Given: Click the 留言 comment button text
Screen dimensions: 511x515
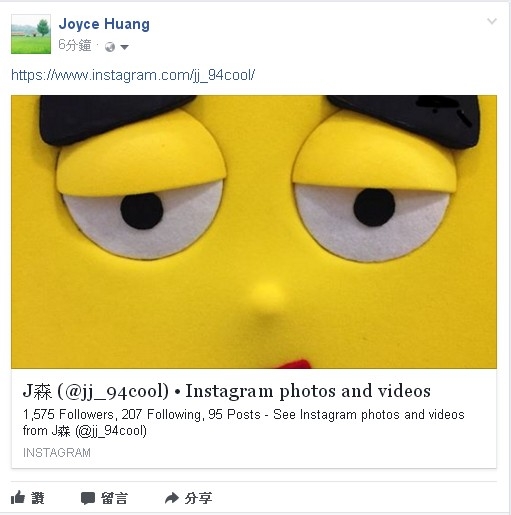Looking at the screenshot, I should (x=114, y=498).
